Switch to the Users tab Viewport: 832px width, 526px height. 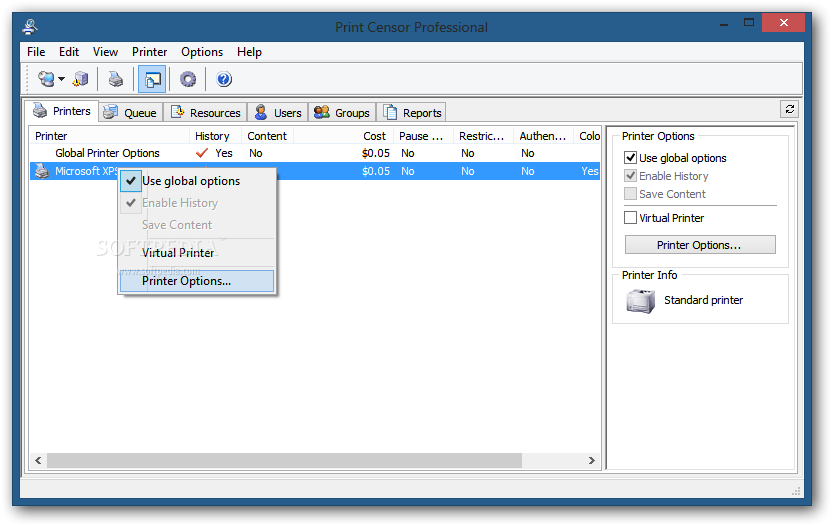tap(278, 113)
